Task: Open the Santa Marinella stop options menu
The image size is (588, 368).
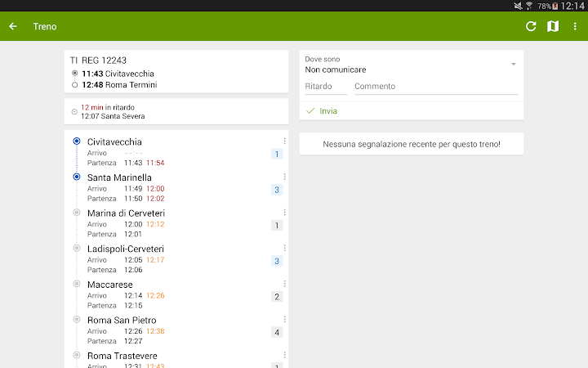Action: [x=285, y=177]
